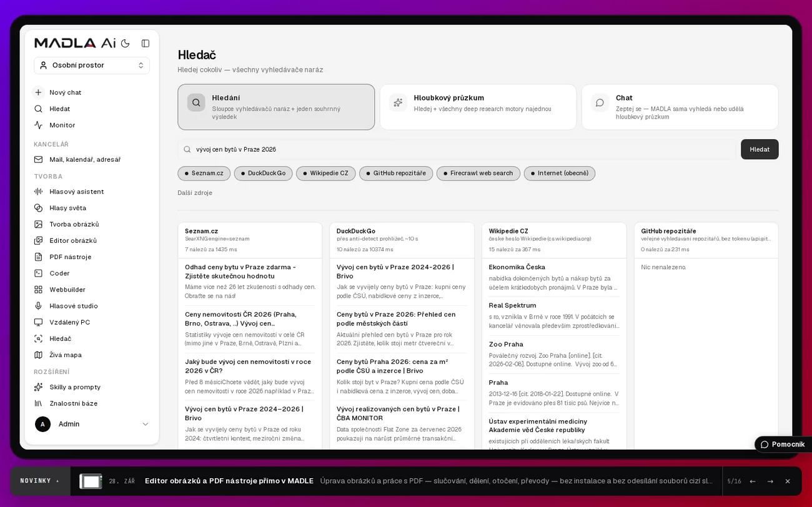Launch Hlasový asistent waveform icon

(38, 192)
